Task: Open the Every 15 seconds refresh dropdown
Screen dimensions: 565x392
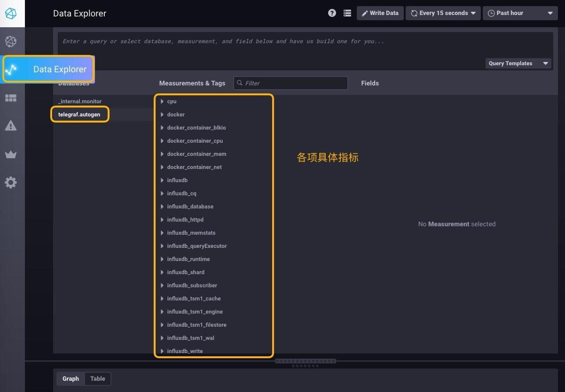Action: click(442, 13)
